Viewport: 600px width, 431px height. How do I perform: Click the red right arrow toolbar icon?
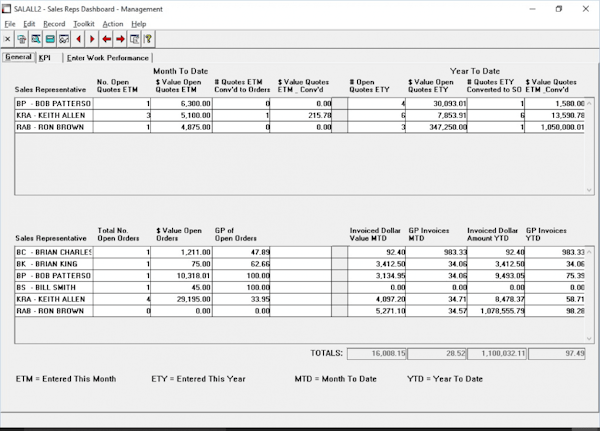pos(120,39)
